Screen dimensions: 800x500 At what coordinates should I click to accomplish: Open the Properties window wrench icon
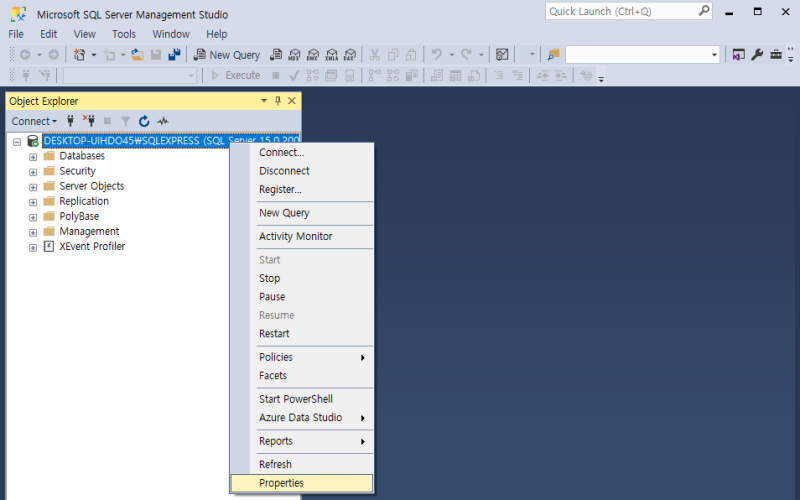(x=757, y=55)
